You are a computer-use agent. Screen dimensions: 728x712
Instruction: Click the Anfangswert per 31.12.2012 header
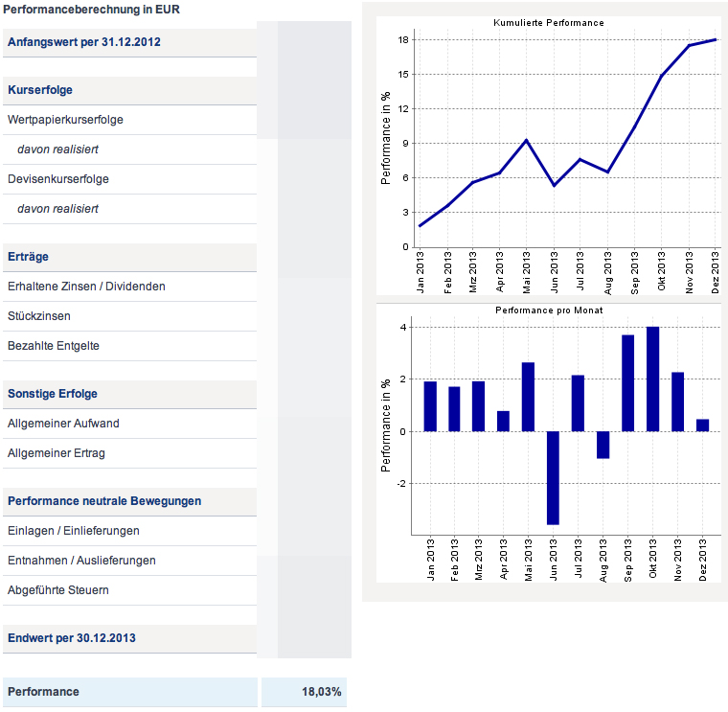click(84, 42)
